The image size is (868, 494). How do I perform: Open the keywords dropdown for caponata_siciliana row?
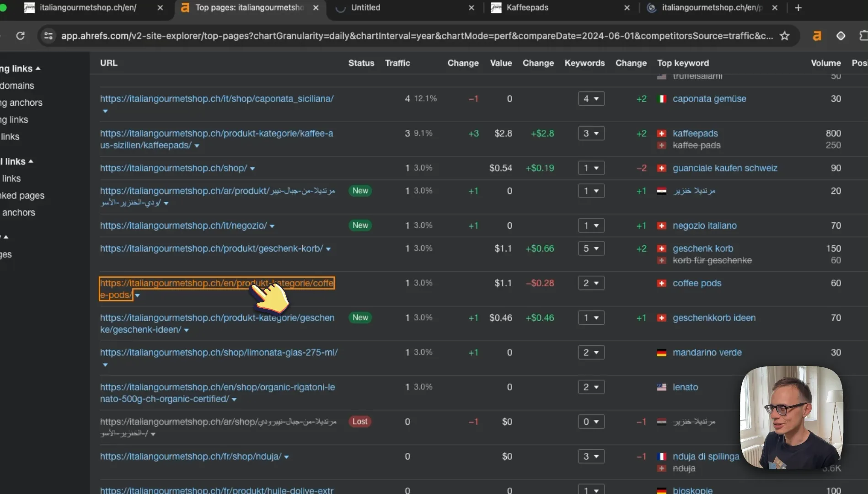tap(591, 99)
